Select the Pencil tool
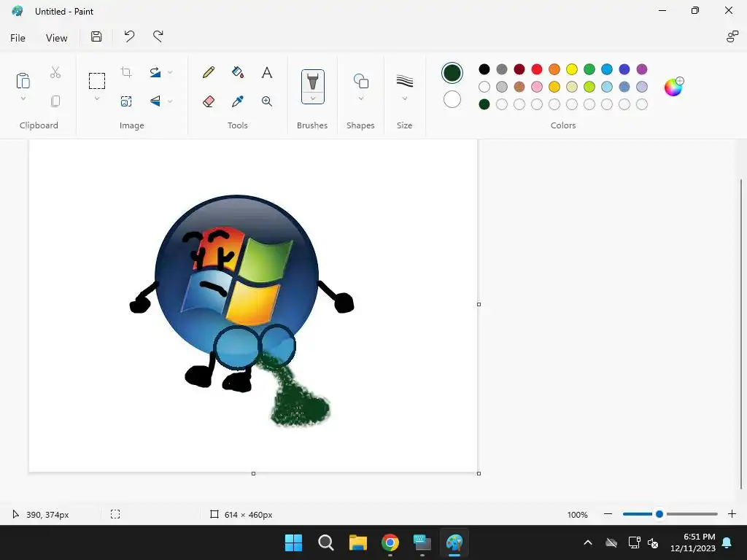747x560 pixels. point(209,72)
